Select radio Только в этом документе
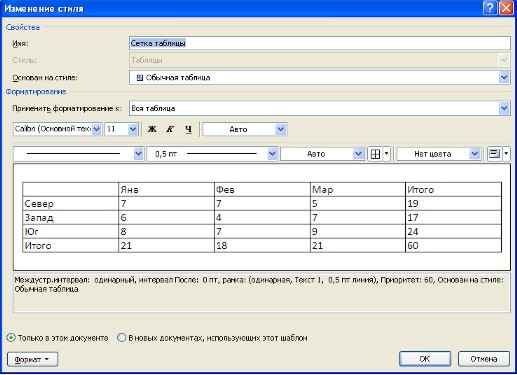 11,338
